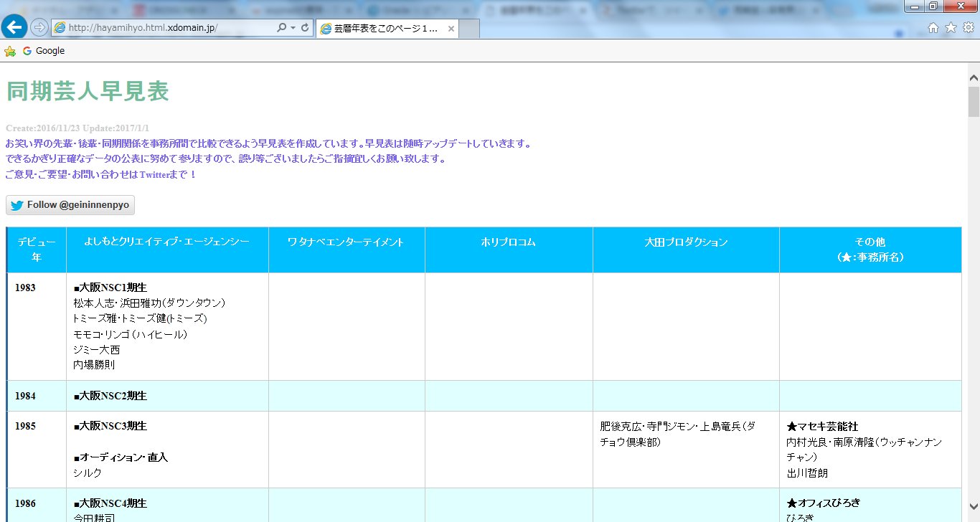Click 松本人志・浜田雅功(ダウンタウン) entry
980x522 pixels.
(149, 303)
